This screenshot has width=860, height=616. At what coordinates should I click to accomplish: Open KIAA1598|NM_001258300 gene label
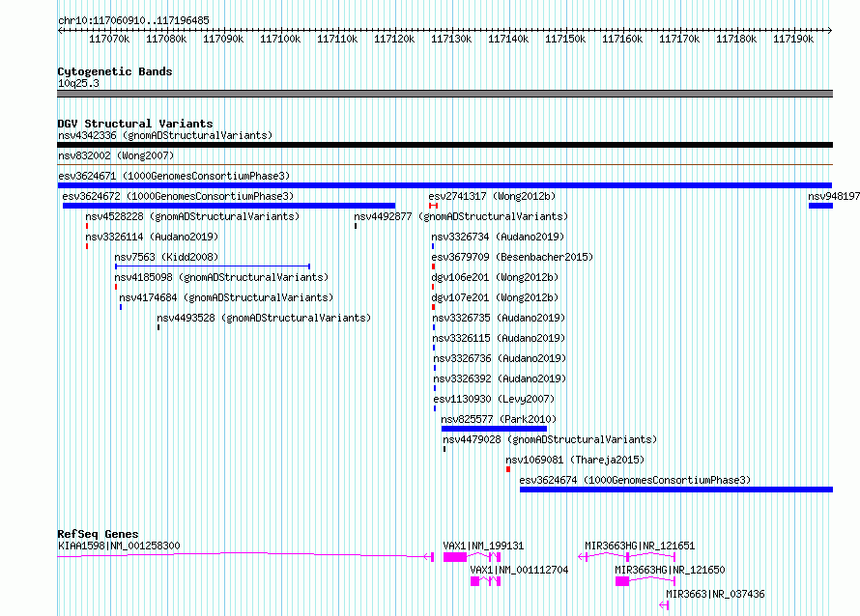coord(119,546)
